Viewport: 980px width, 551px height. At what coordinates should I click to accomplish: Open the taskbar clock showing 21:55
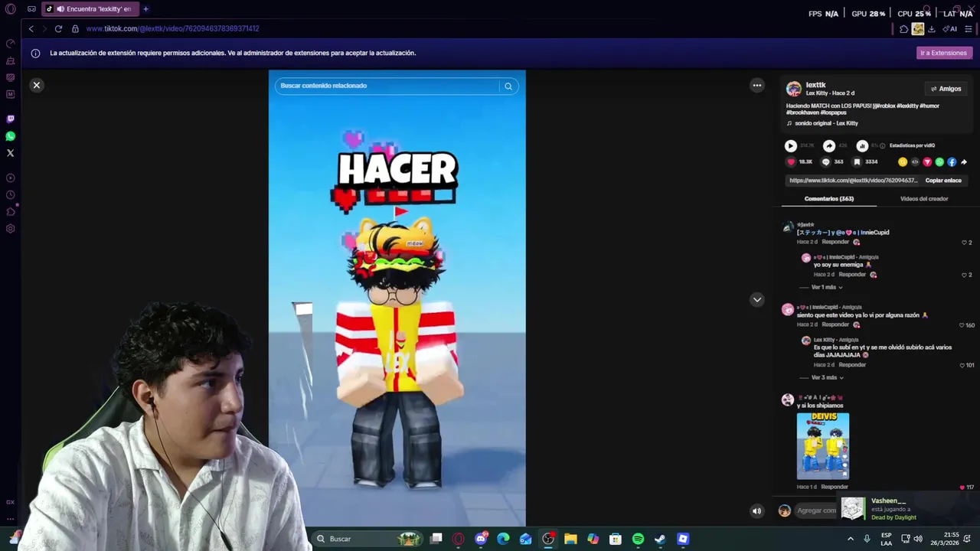click(945, 540)
